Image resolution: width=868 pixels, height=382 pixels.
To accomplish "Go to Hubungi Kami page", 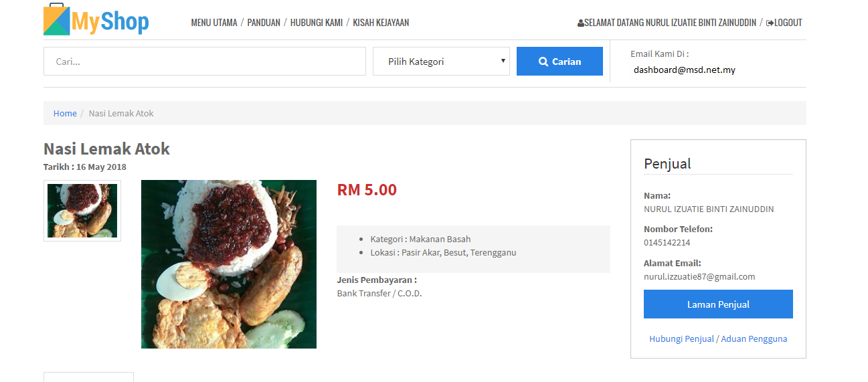I will tap(317, 23).
